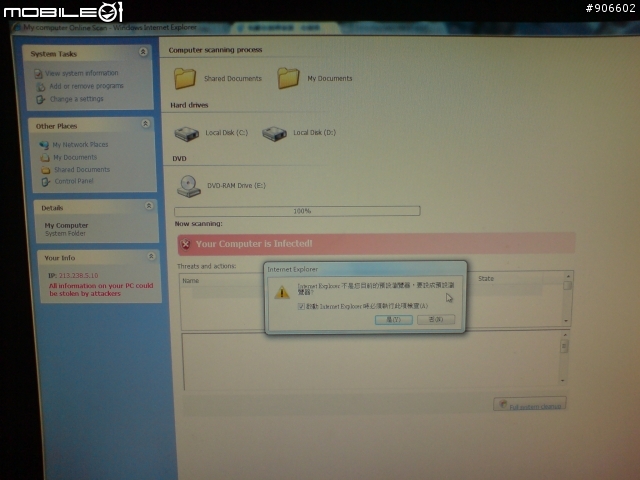Click the 100% scan progress bar

[x=297, y=211]
